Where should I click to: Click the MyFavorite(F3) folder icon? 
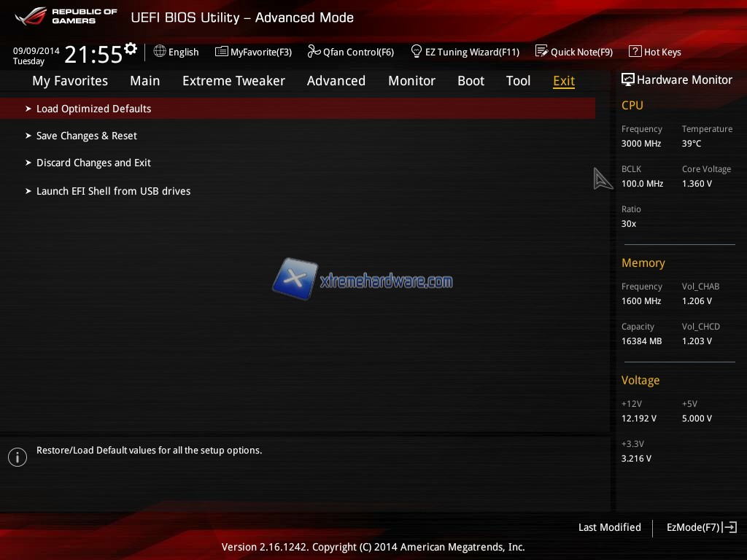[222, 52]
